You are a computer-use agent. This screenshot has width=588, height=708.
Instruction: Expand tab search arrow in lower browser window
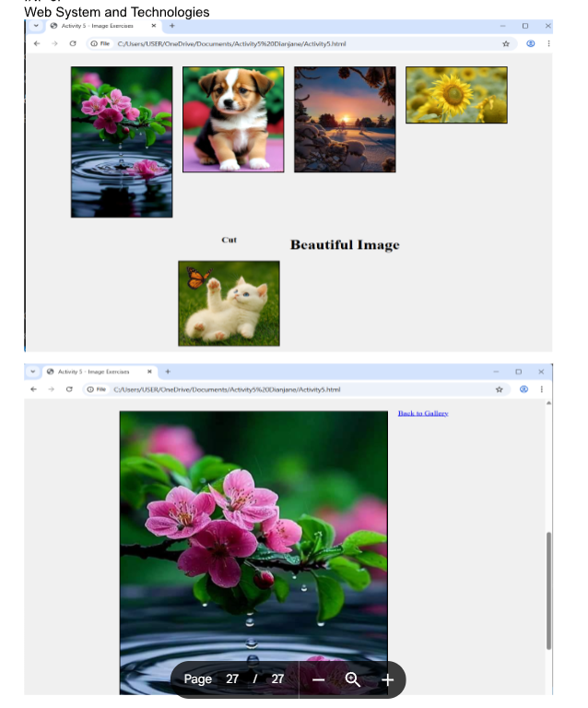coord(33,372)
